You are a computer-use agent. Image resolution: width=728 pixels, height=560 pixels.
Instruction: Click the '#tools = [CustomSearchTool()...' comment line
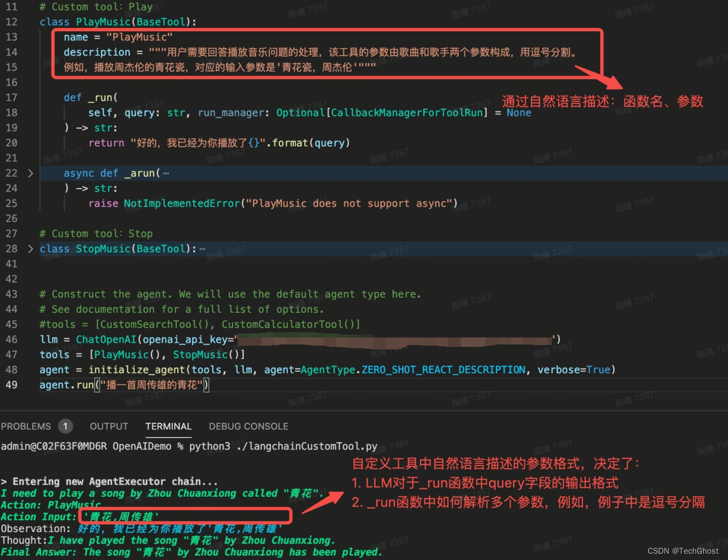coord(200,325)
